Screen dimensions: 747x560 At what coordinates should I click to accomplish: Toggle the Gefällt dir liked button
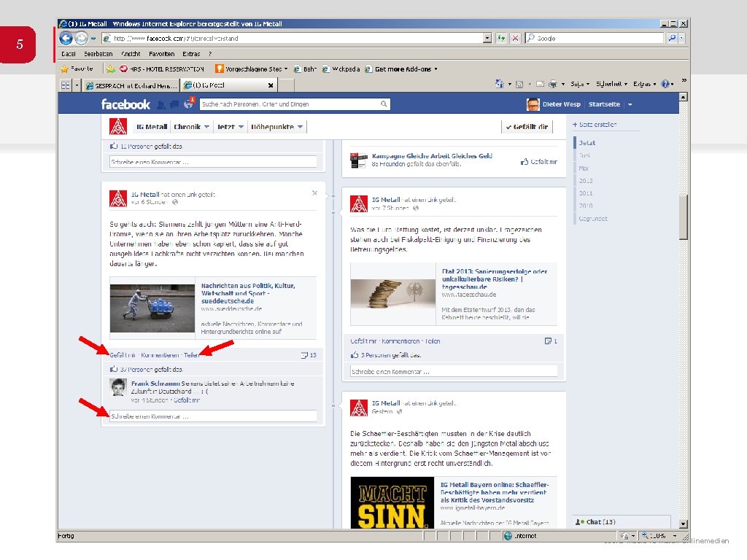click(x=527, y=127)
